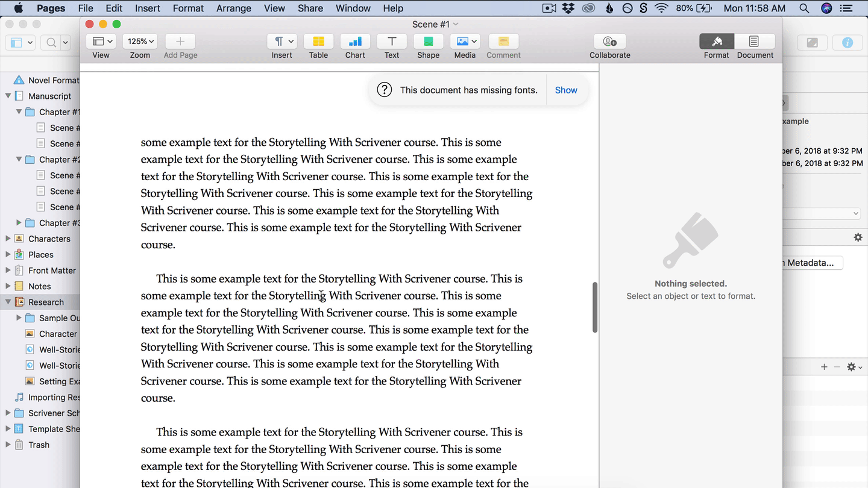Collapse Chapter #2 folder in Scrivener binder
868x488 pixels.
click(x=19, y=159)
